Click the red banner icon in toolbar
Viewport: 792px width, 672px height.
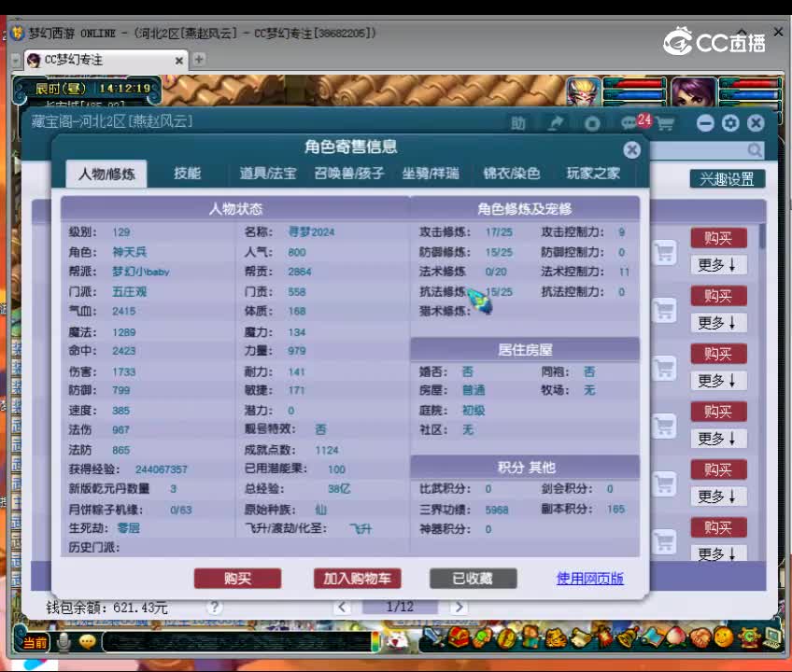point(603,637)
